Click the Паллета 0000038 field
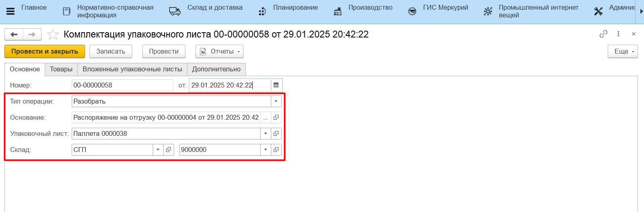The width and height of the screenshot is (644, 212). (x=166, y=133)
